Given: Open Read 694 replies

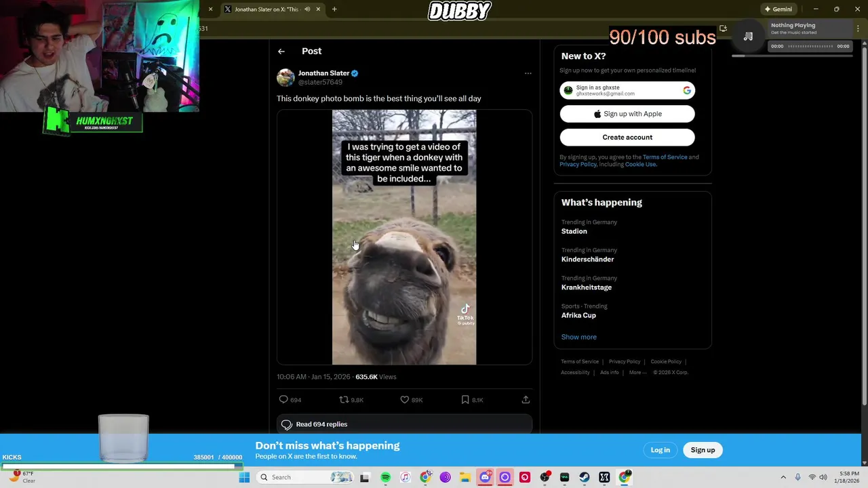Looking at the screenshot, I should coord(404,424).
